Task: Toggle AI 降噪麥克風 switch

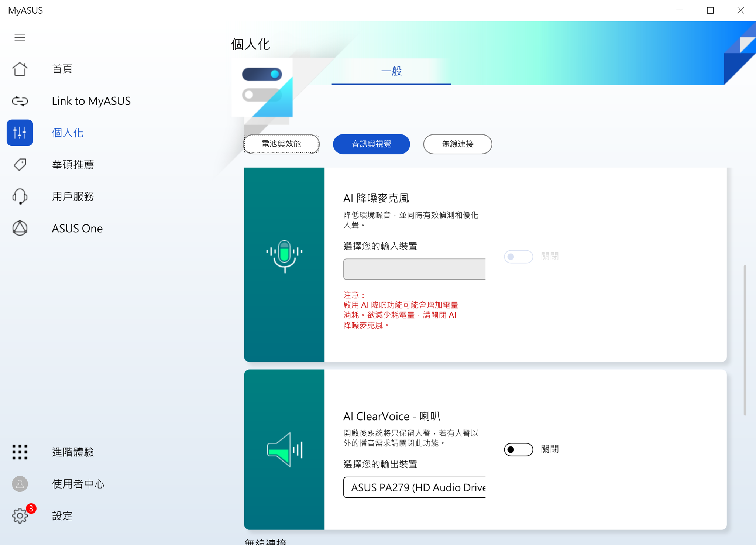Action: (518, 256)
